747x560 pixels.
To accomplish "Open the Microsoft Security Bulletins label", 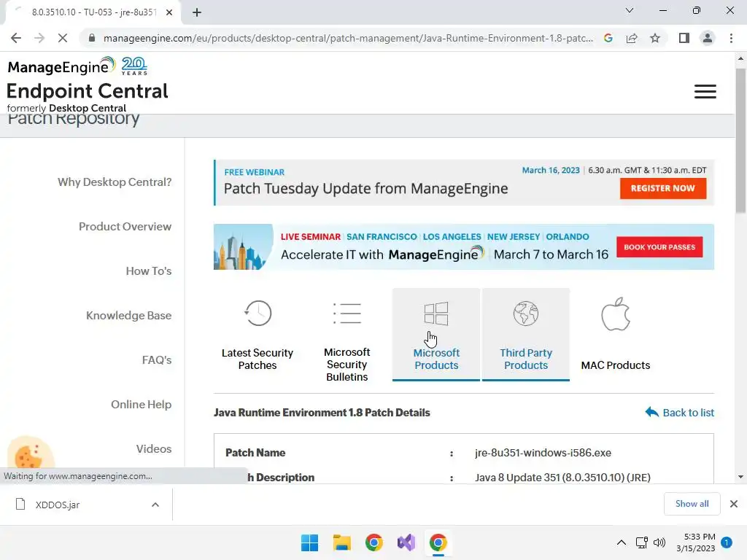I will click(x=347, y=365).
